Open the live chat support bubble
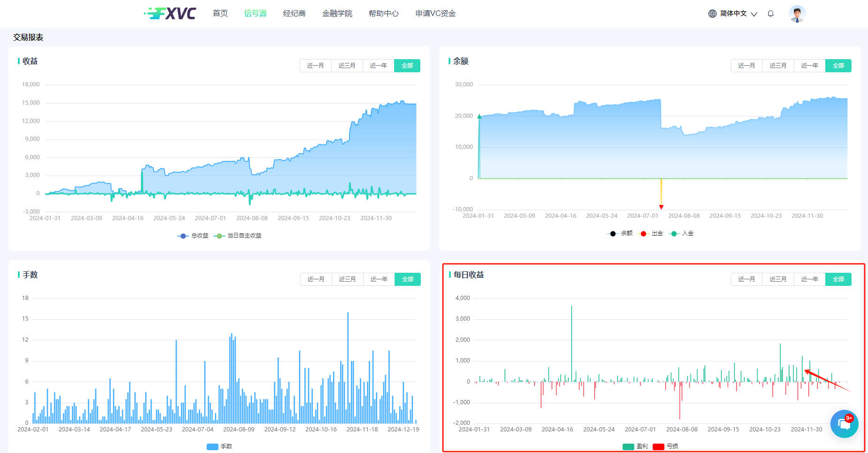868x453 pixels. (x=844, y=424)
